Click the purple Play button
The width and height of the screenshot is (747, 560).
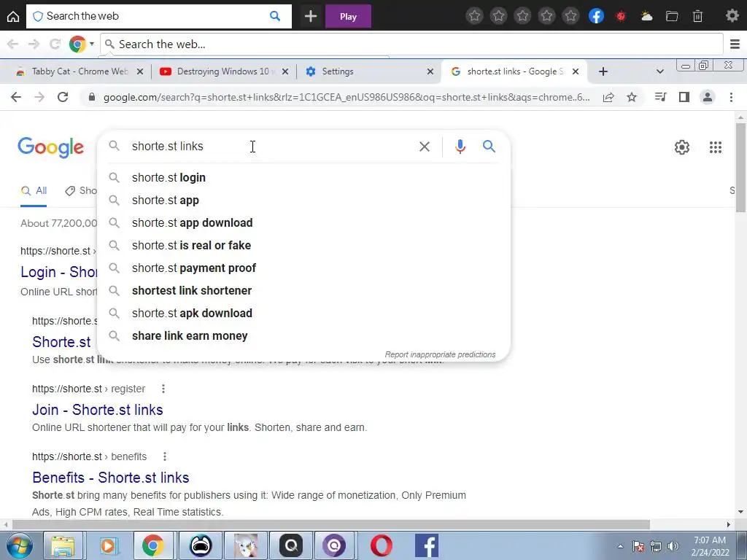point(348,17)
